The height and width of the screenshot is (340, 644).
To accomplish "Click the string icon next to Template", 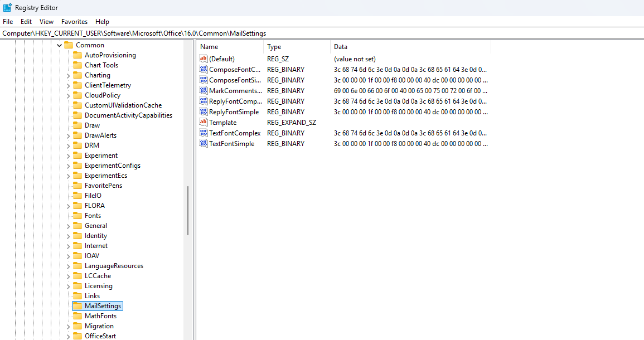I will (204, 123).
